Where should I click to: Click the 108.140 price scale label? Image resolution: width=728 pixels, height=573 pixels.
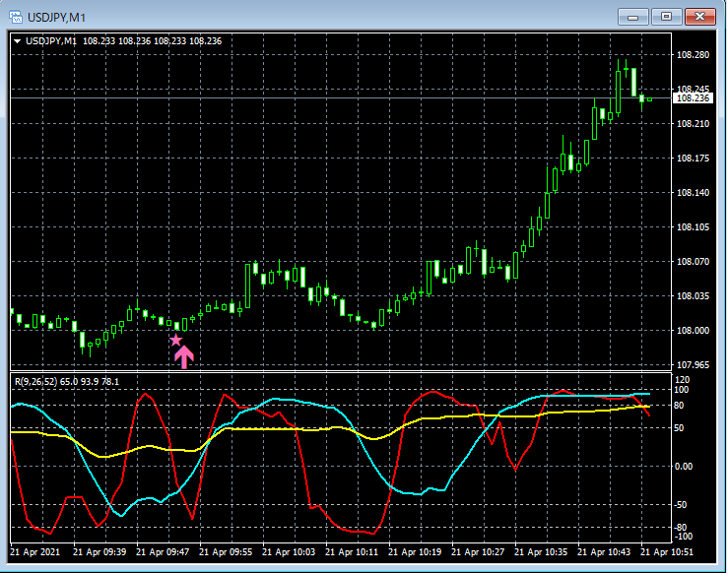pos(693,193)
